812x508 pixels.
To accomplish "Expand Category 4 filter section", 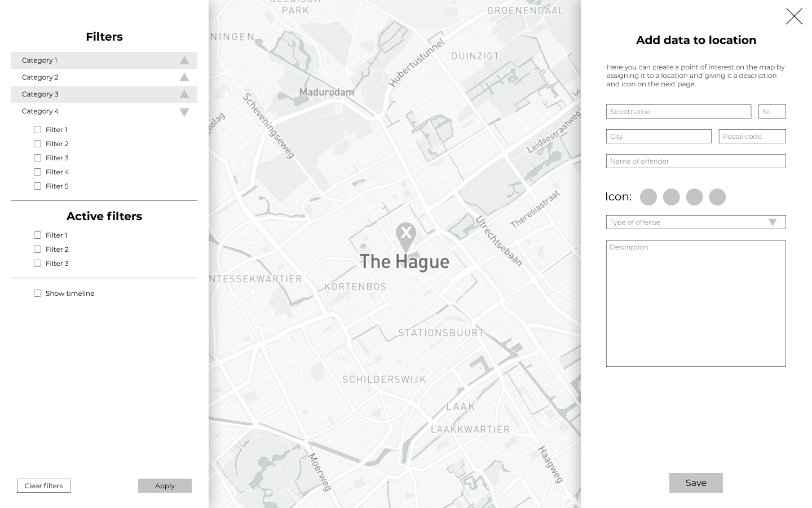I will pos(184,112).
